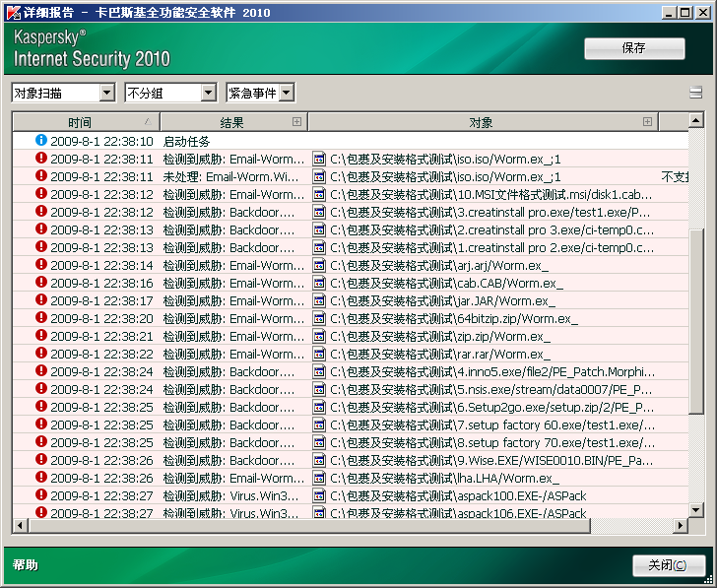Select the 启动任务 result cell

186,141
